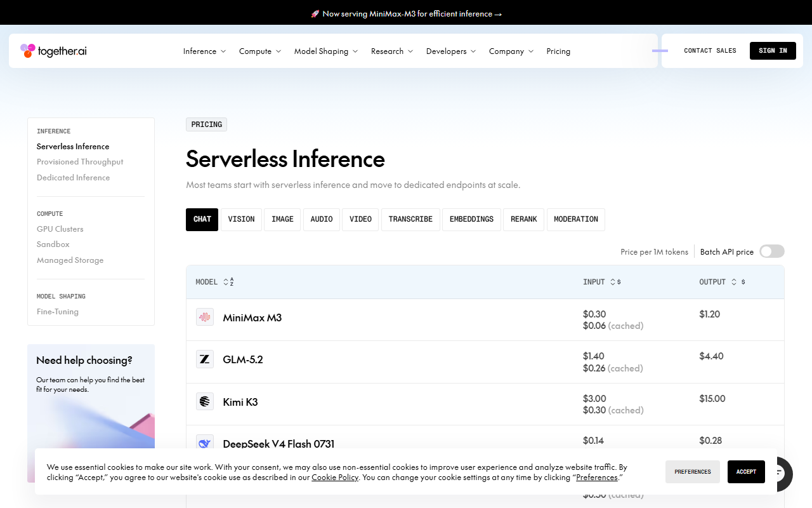Open Dedicated Inference in the sidebar
The height and width of the screenshot is (508, 812).
(x=73, y=178)
